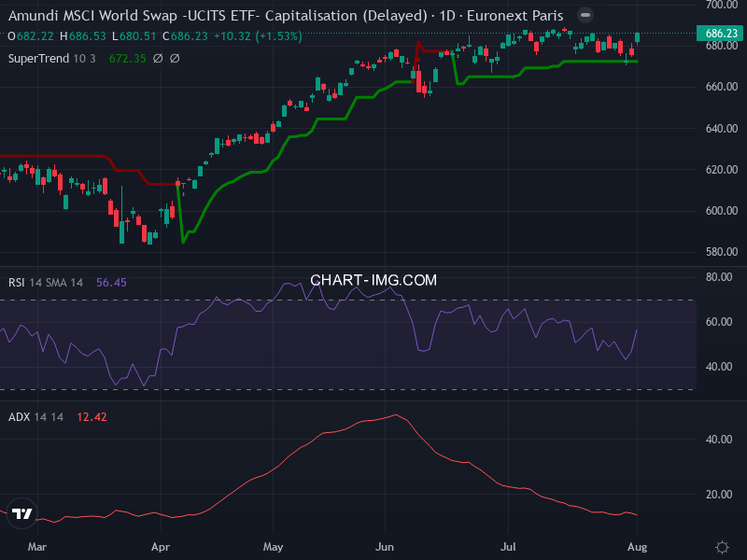Click the 600.00 price axis label
Screen dimensions: 747x560
(722, 211)
